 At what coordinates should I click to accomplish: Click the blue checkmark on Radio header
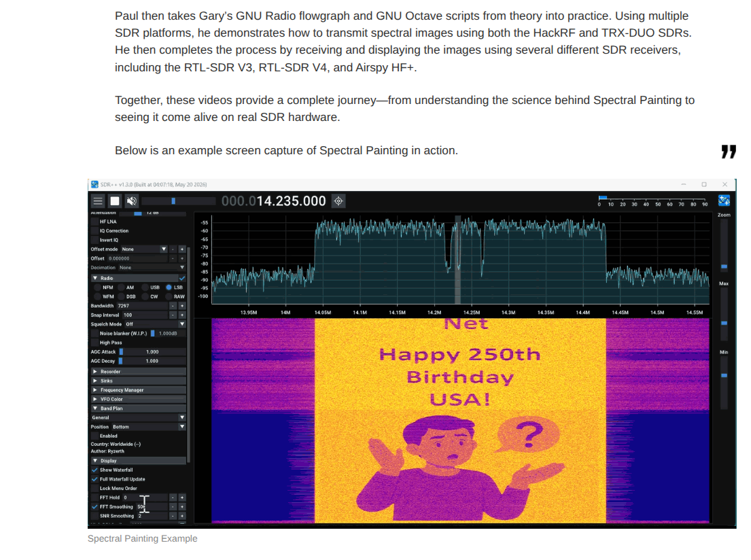(x=182, y=278)
